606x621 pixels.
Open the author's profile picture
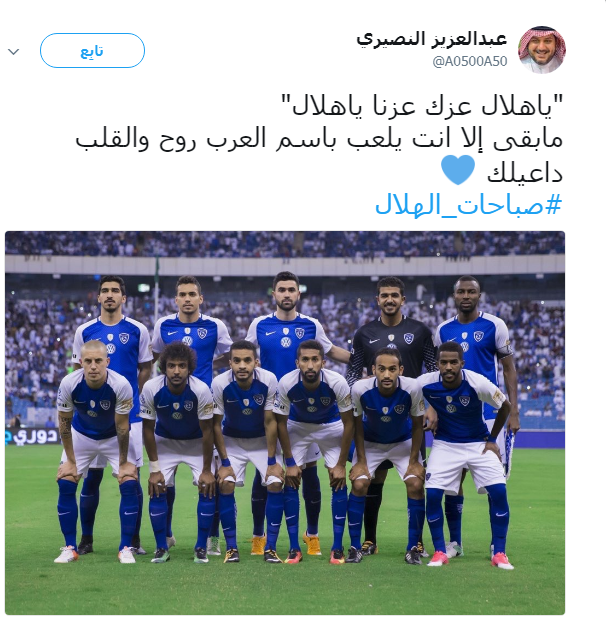click(541, 50)
